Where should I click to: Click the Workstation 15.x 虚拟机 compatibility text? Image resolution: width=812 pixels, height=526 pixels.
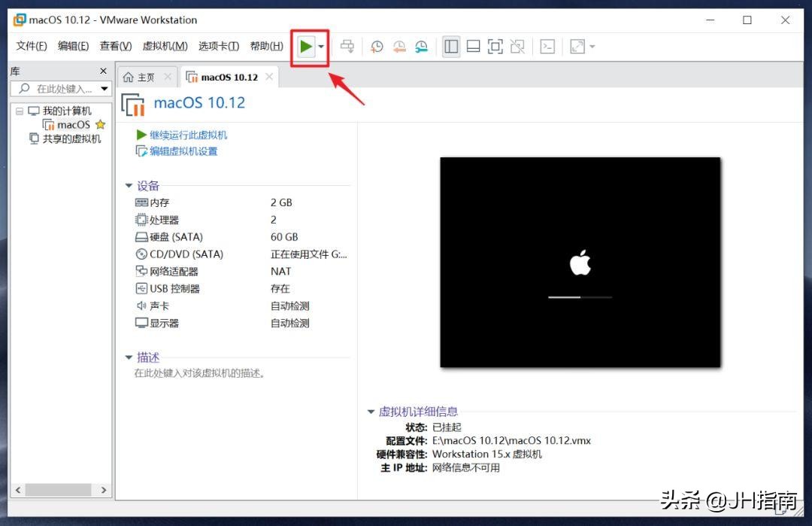[x=486, y=454]
